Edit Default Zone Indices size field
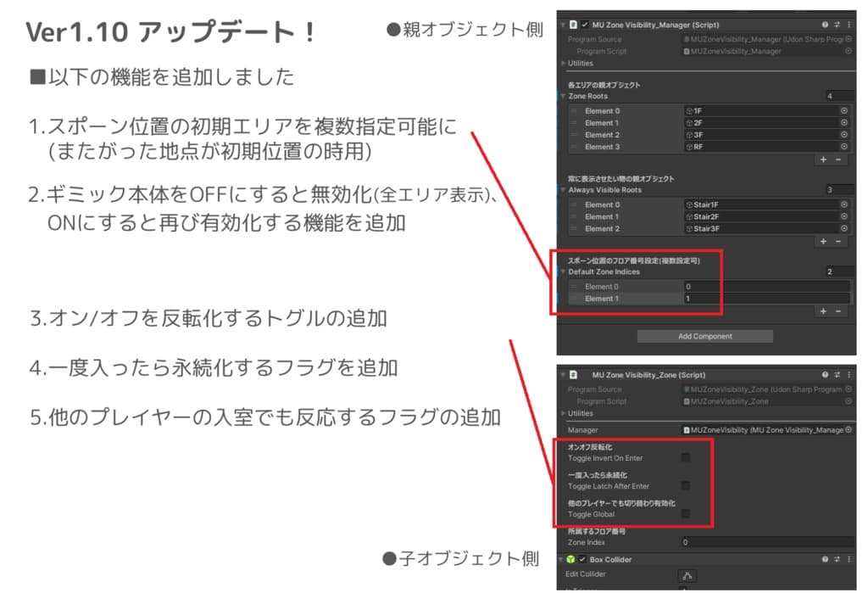Viewport: 868px width, 604px height. [838, 271]
